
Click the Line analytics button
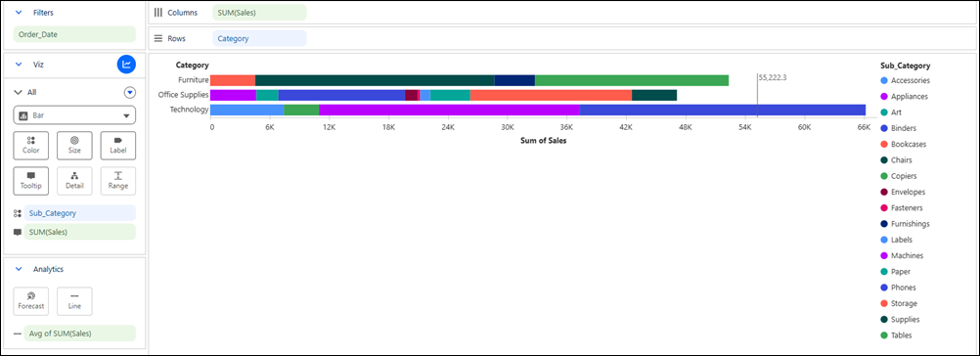(x=74, y=301)
